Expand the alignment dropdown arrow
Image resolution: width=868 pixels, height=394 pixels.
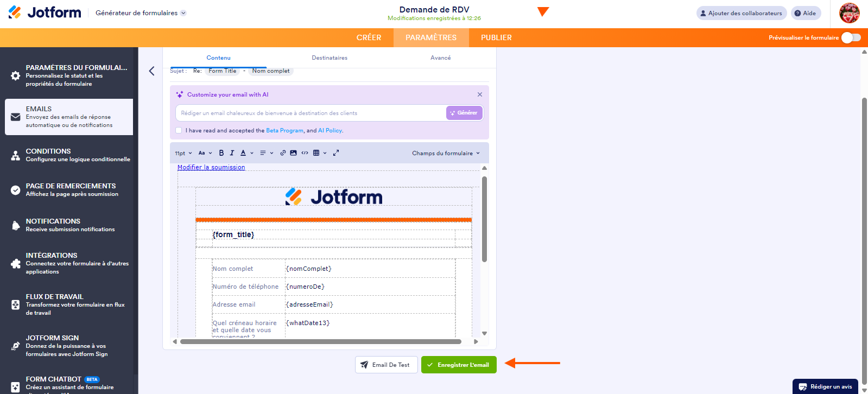271,153
